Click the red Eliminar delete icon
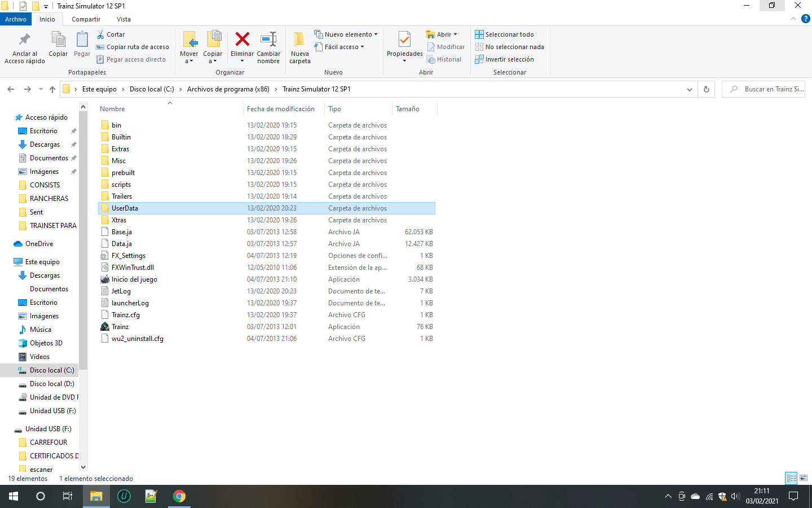812x508 pixels. pyautogui.click(x=242, y=40)
